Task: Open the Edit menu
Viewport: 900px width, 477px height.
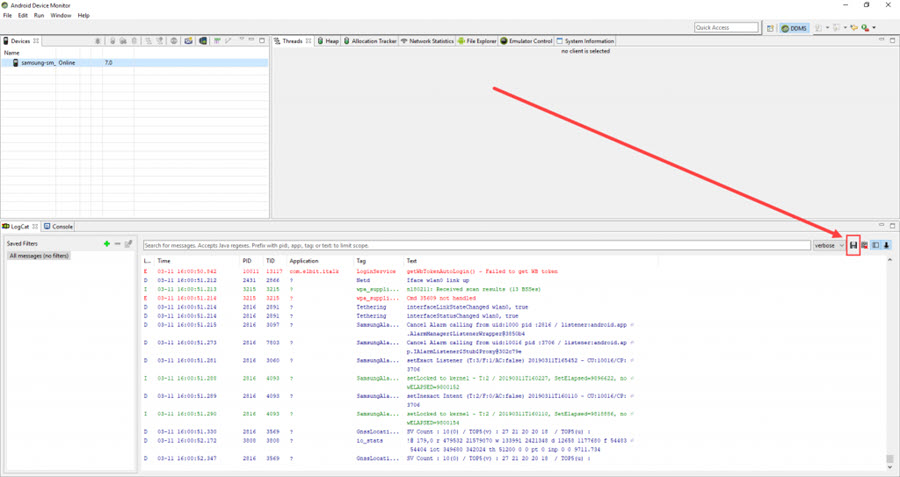Action: (23, 15)
